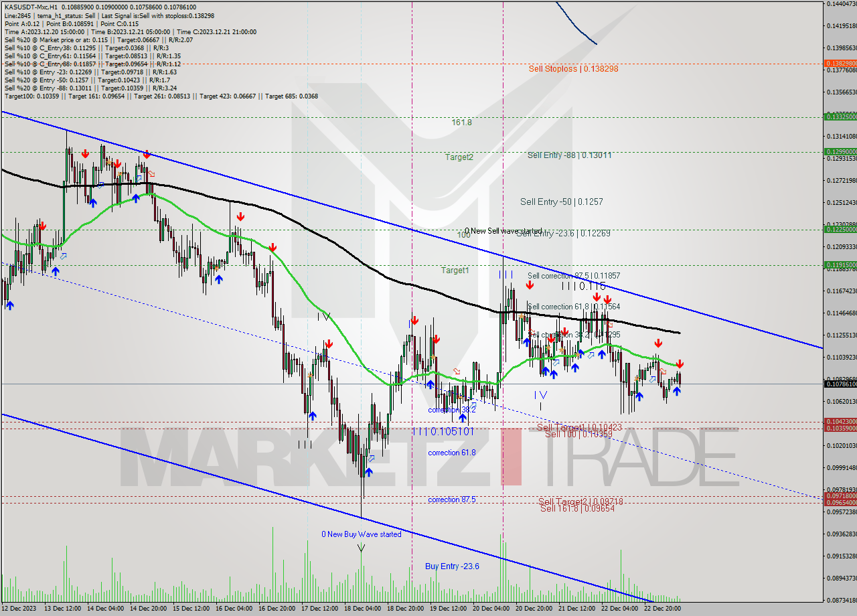Viewport: 857px width, 616px height.
Task: Click the 0.0936283 price axis value
Action: [840, 534]
